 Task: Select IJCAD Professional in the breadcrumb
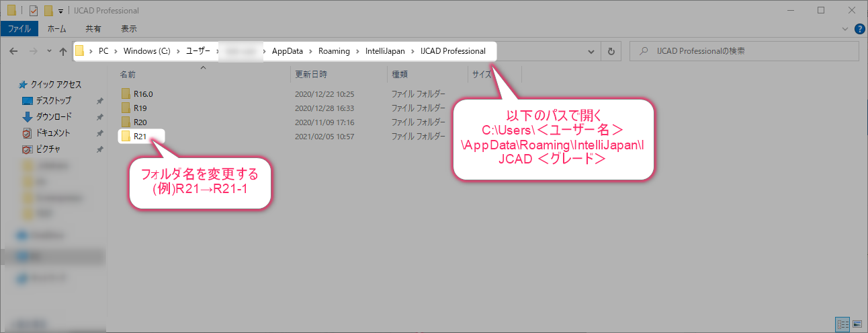pos(452,51)
